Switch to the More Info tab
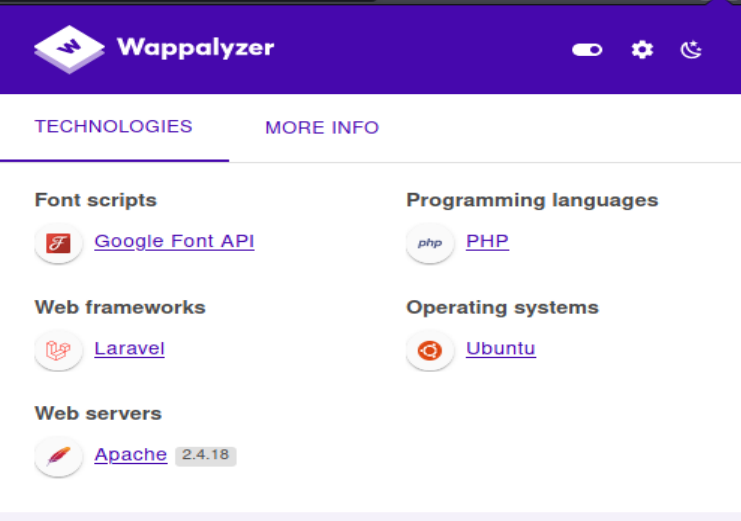 tap(321, 128)
